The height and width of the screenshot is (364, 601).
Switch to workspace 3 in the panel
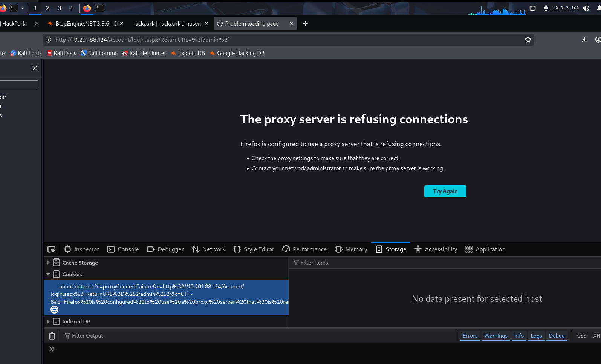coord(60,8)
